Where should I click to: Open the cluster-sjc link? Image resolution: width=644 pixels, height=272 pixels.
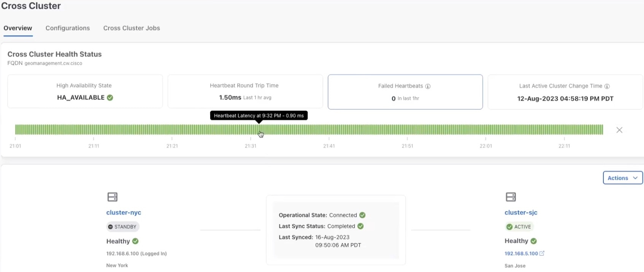click(521, 213)
